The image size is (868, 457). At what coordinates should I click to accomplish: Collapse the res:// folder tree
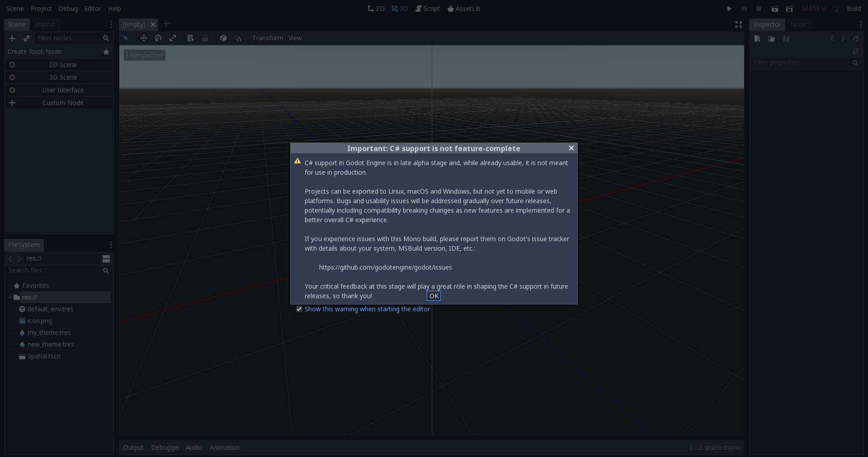10,297
